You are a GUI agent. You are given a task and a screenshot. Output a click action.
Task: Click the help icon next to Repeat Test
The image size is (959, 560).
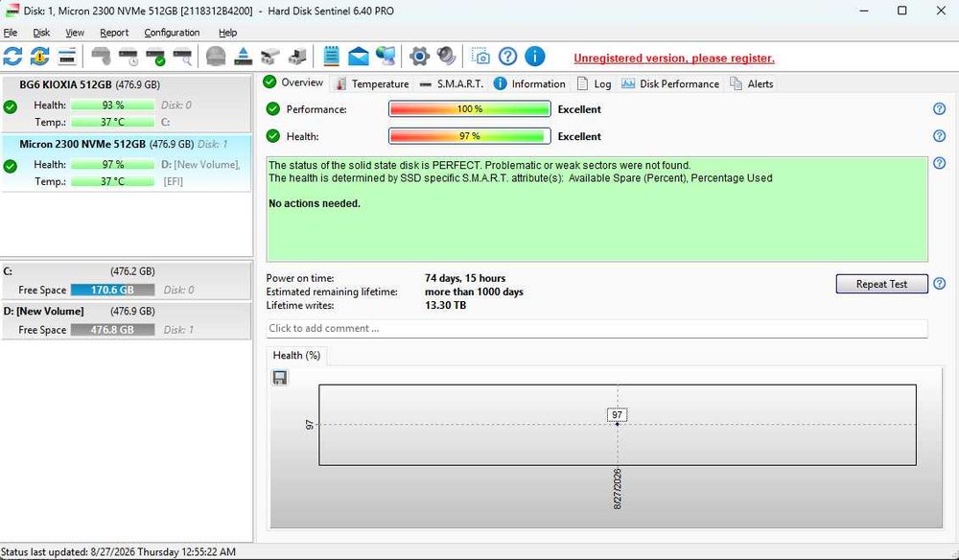coord(940,284)
